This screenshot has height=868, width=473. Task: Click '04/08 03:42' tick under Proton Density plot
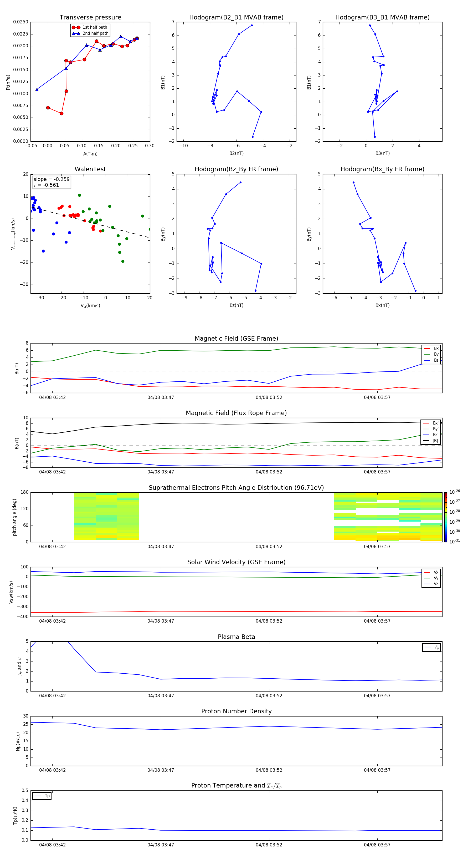pos(52,770)
